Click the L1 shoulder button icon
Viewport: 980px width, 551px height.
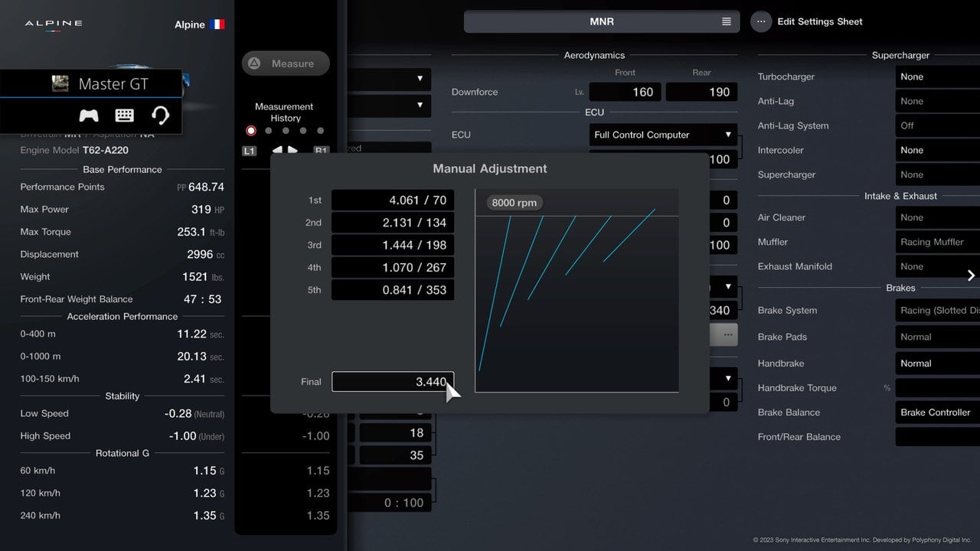pyautogui.click(x=249, y=151)
